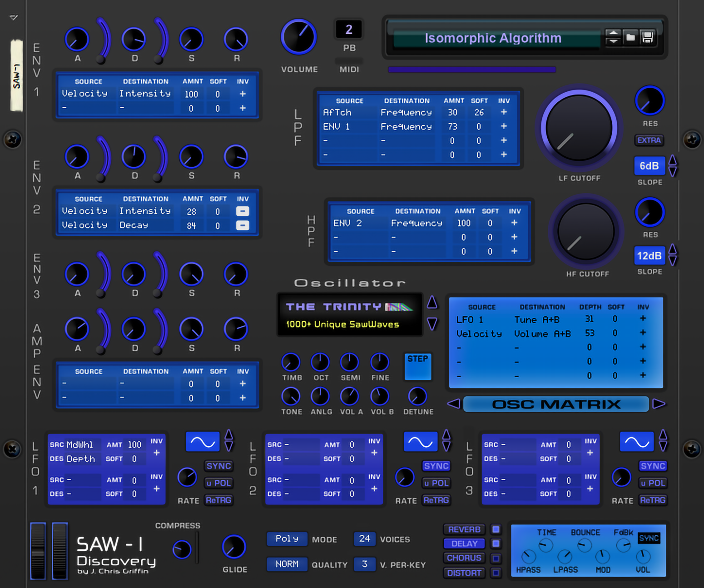Enable the DELAY effect checkbox
Image resolution: width=704 pixels, height=588 pixels.
[x=496, y=543]
